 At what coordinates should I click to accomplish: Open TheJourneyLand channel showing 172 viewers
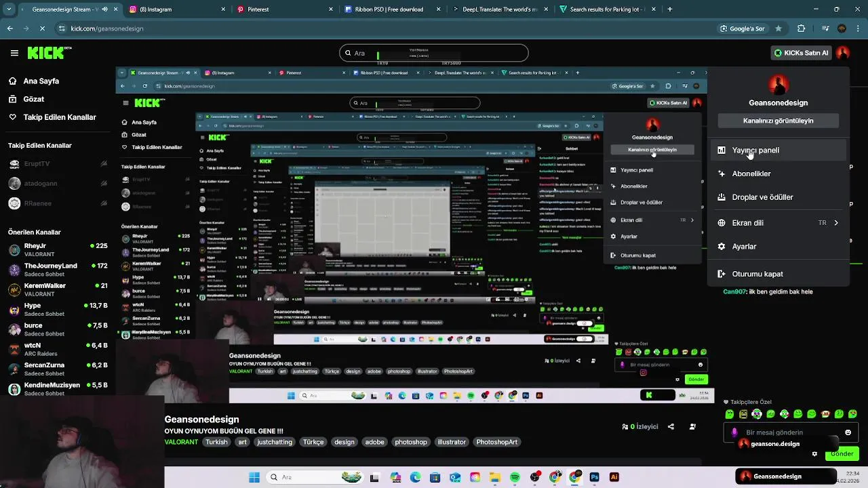click(x=57, y=270)
